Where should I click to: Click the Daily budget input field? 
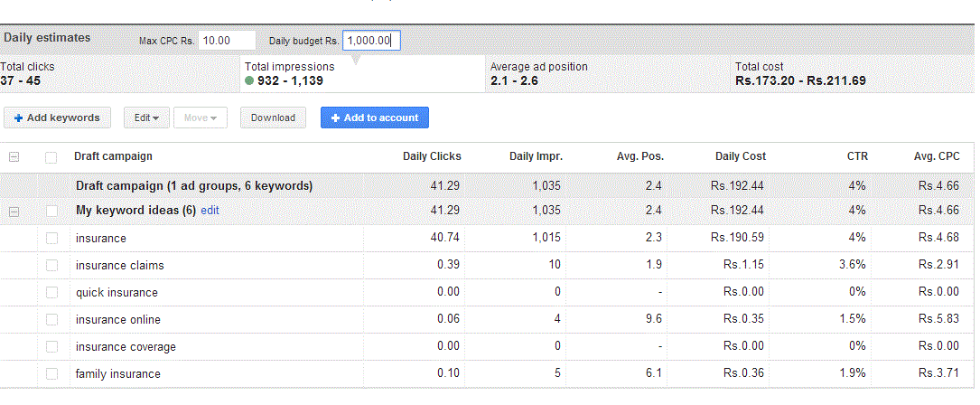pos(370,41)
